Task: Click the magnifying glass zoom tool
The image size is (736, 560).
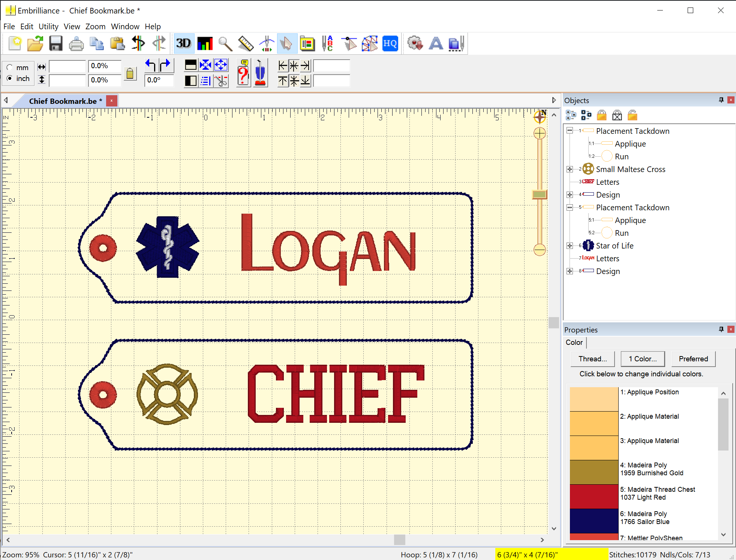Action: coord(225,43)
